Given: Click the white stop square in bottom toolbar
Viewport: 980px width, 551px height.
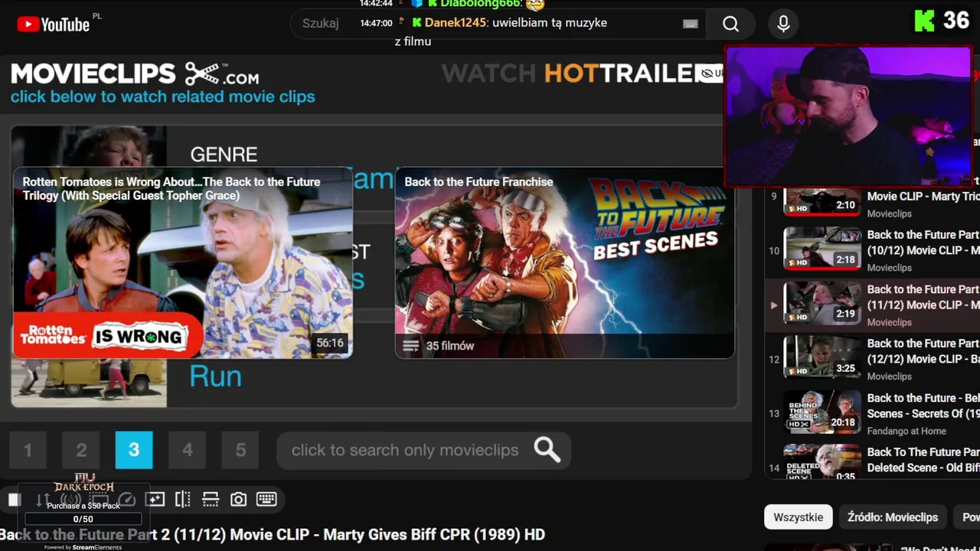Looking at the screenshot, I should (14, 500).
